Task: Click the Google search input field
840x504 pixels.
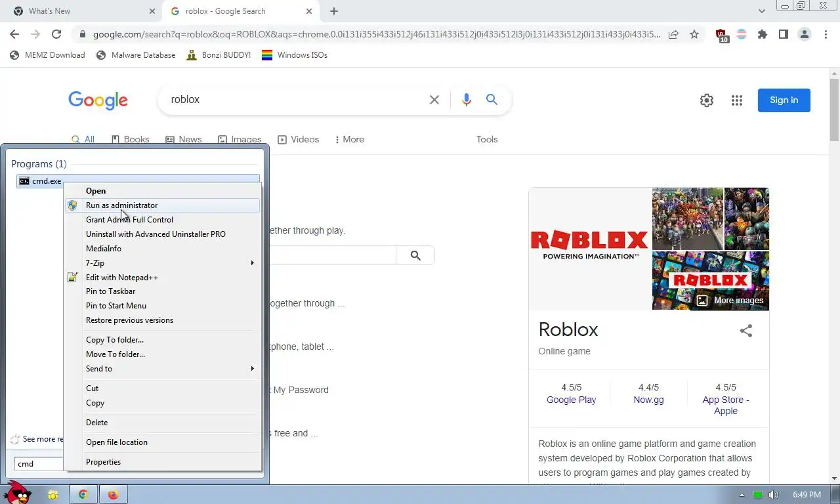Action: tap(295, 100)
